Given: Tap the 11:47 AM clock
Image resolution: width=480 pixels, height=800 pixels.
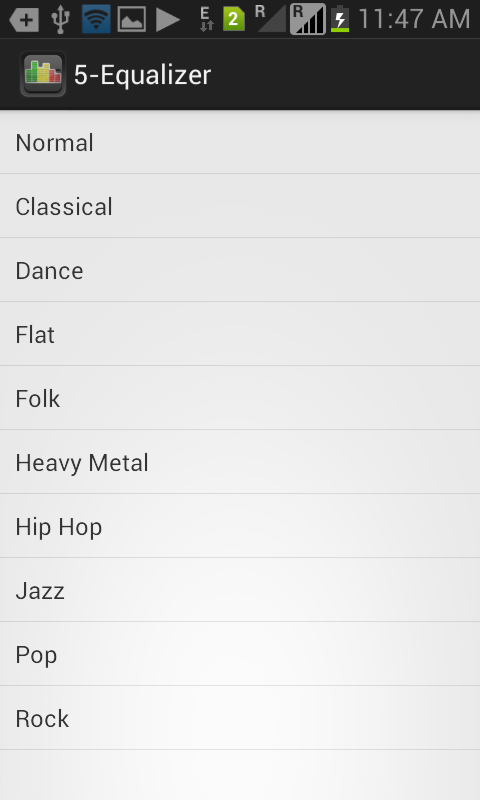Looking at the screenshot, I should pyautogui.click(x=414, y=19).
